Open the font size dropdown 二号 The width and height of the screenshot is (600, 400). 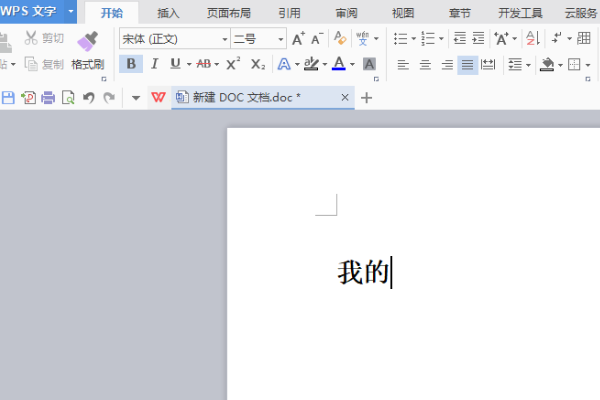[259, 39]
